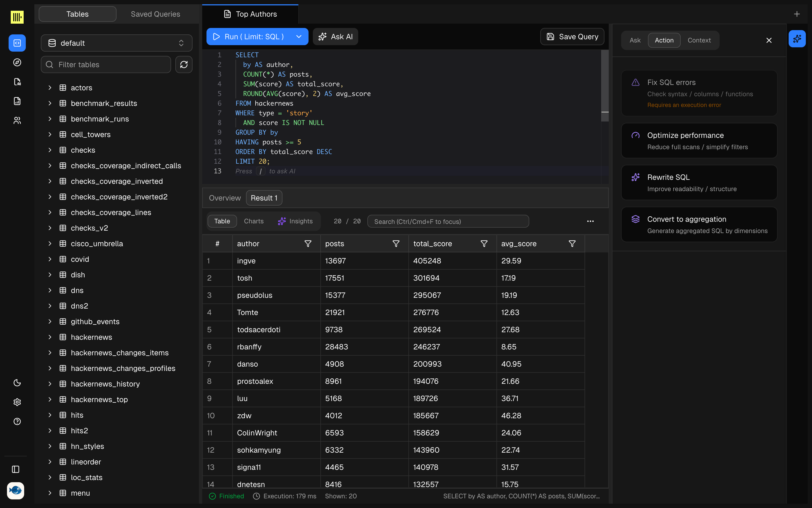Viewport: 812px width, 508px height.
Task: Click the Optimize performance gauge icon
Action: (x=636, y=135)
